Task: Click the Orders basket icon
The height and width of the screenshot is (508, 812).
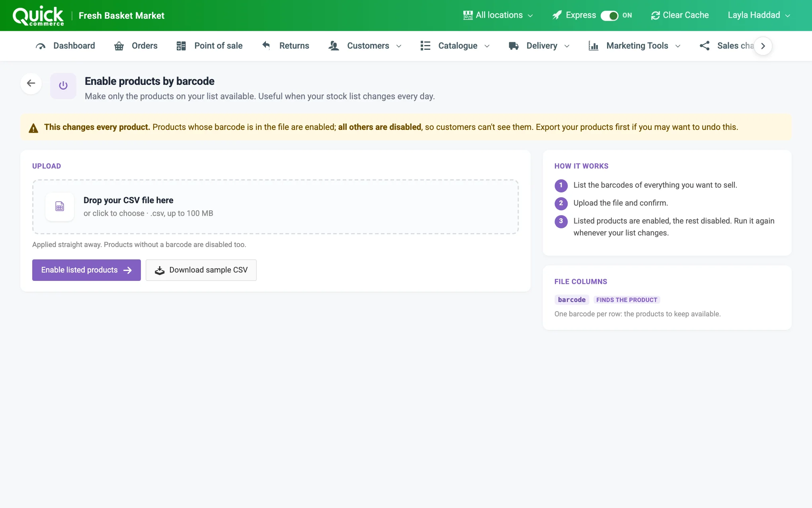Action: click(119, 46)
